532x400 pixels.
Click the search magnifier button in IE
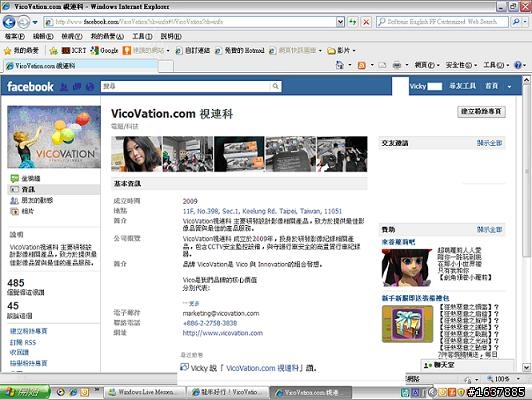click(516, 22)
